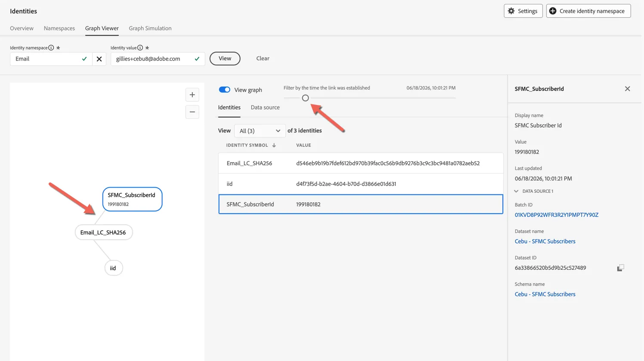Screen dimensions: 644x361
Task: Select the SFMC_SubscriberId graph node
Action: [x=132, y=199]
